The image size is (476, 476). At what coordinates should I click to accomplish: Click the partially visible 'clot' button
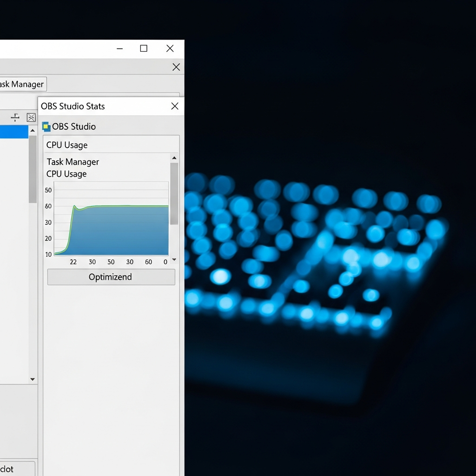pos(17,469)
